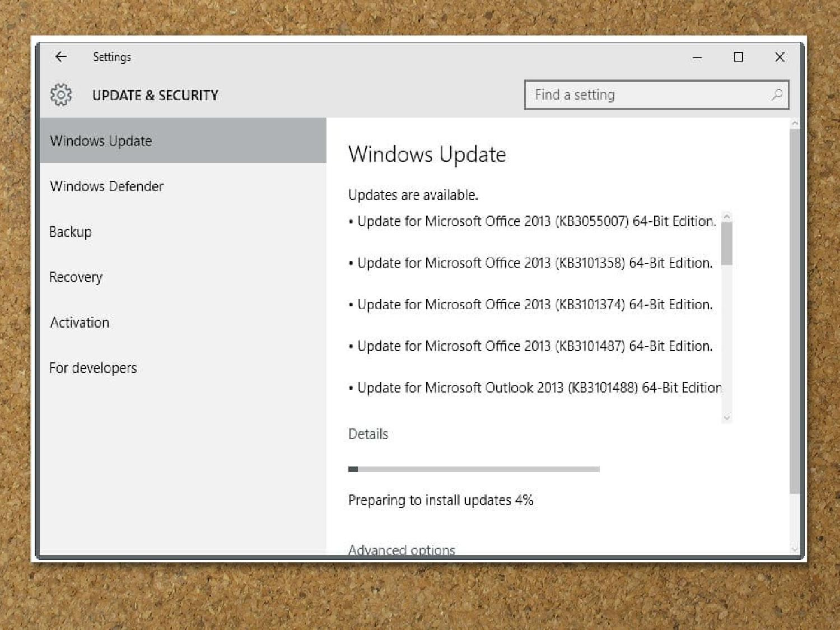Click the update install progress bar
This screenshot has width=840, height=630.
coord(474,469)
